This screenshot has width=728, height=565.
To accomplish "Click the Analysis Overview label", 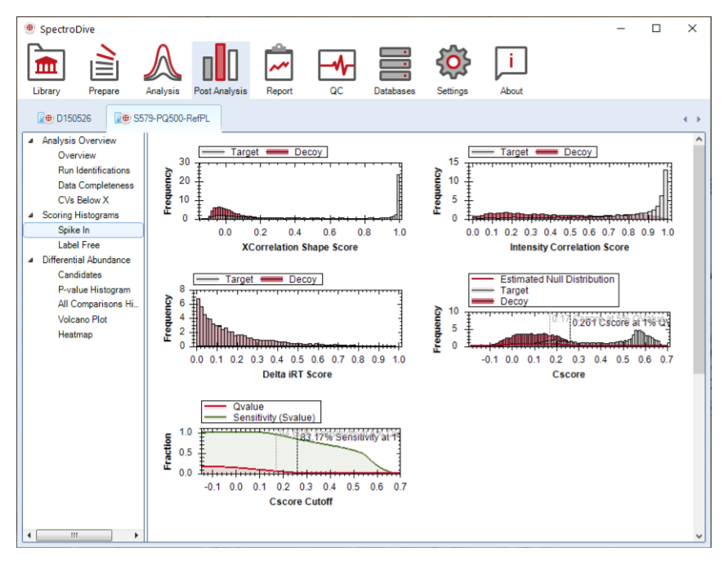I will 79,140.
